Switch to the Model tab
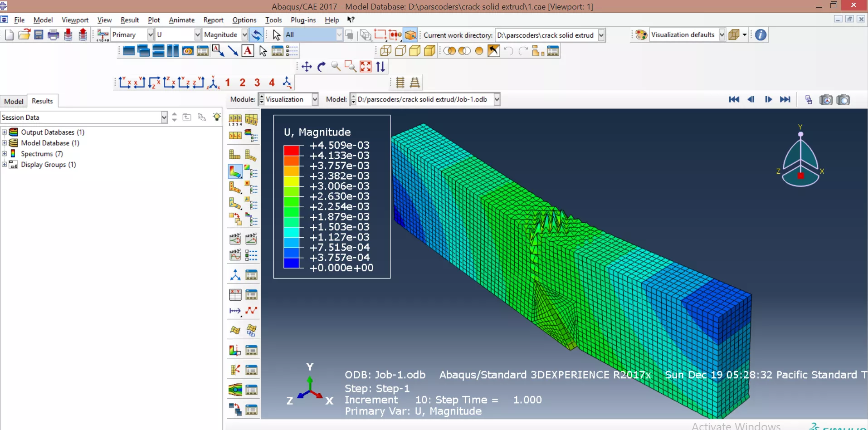 (14, 101)
